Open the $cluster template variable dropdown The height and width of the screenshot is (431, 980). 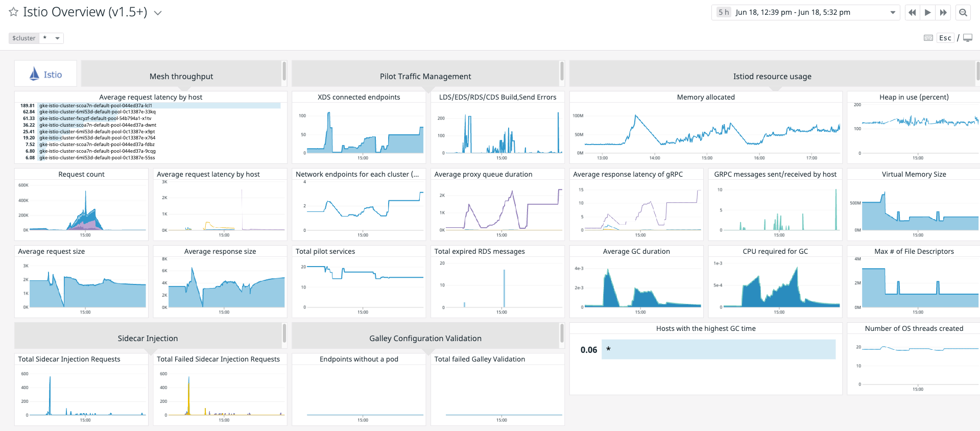[x=52, y=38]
